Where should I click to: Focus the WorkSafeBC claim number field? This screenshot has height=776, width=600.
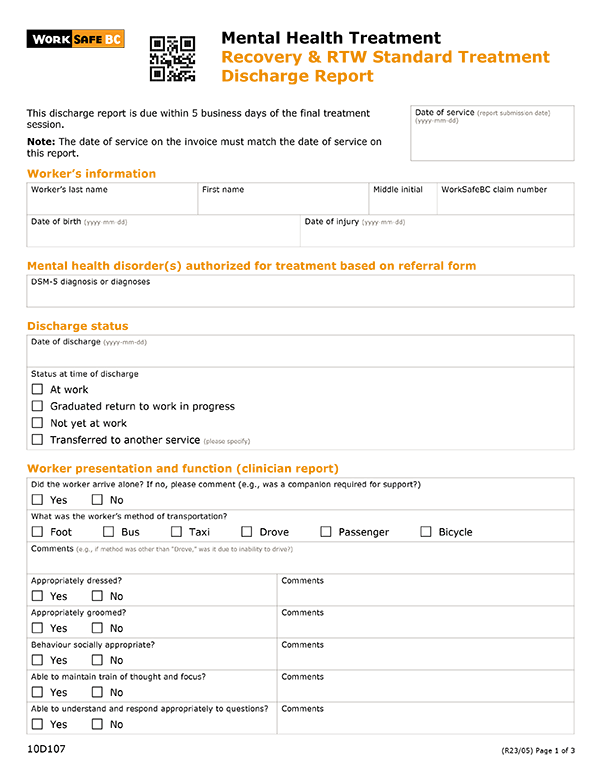click(505, 198)
